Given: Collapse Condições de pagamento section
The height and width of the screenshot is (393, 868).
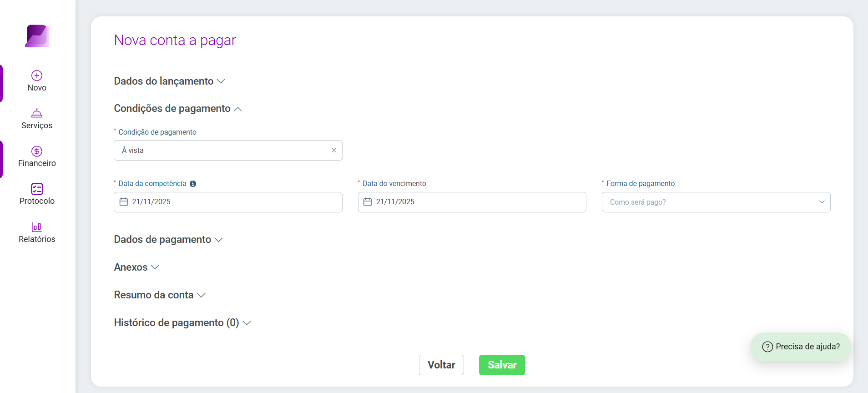Looking at the screenshot, I should click(x=178, y=109).
